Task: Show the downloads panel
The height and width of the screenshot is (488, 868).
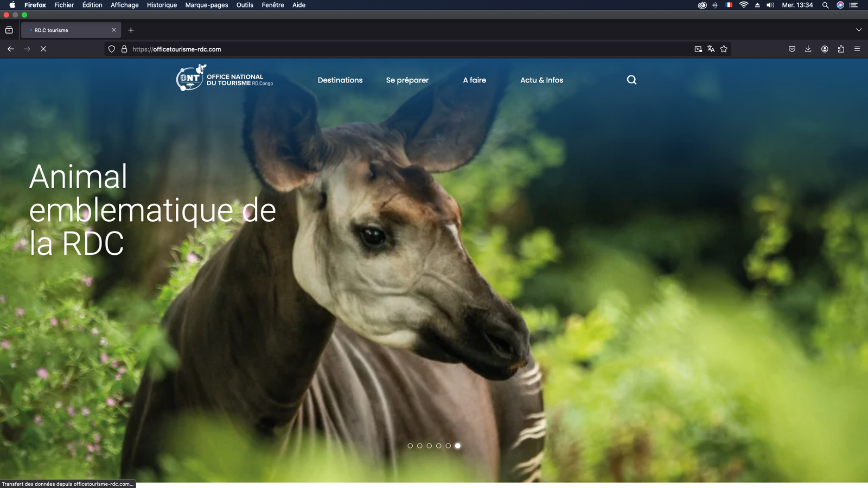Action: 808,49
